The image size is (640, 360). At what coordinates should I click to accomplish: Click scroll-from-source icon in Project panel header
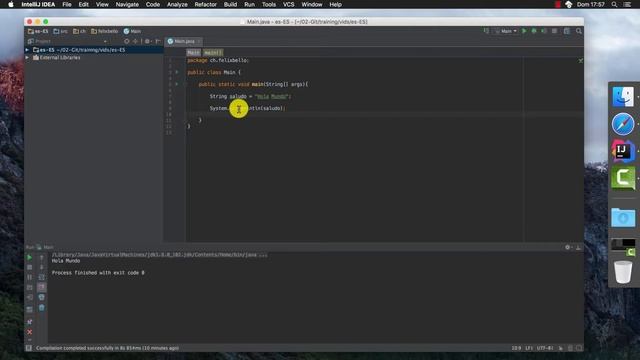pyautogui.click(x=127, y=41)
